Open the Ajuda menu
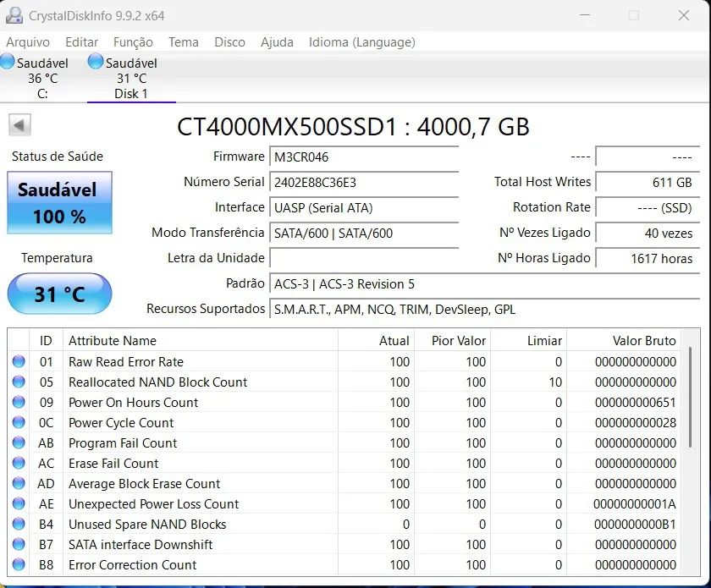Image resolution: width=711 pixels, height=588 pixels. pos(277,42)
